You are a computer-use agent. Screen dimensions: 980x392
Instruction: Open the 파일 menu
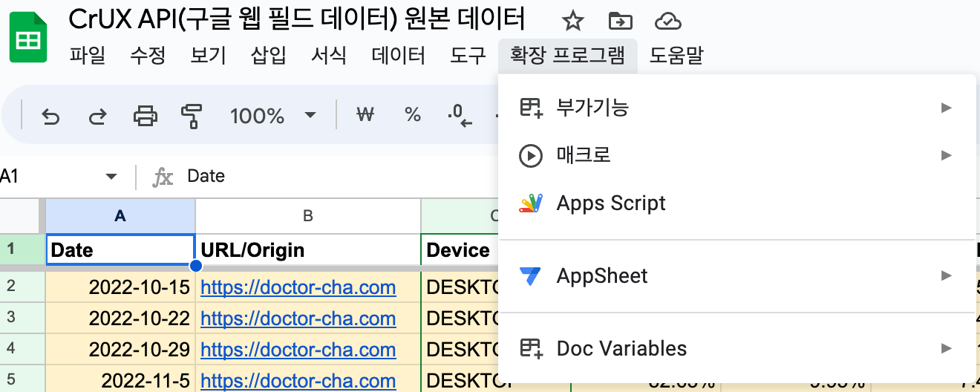coord(88,55)
